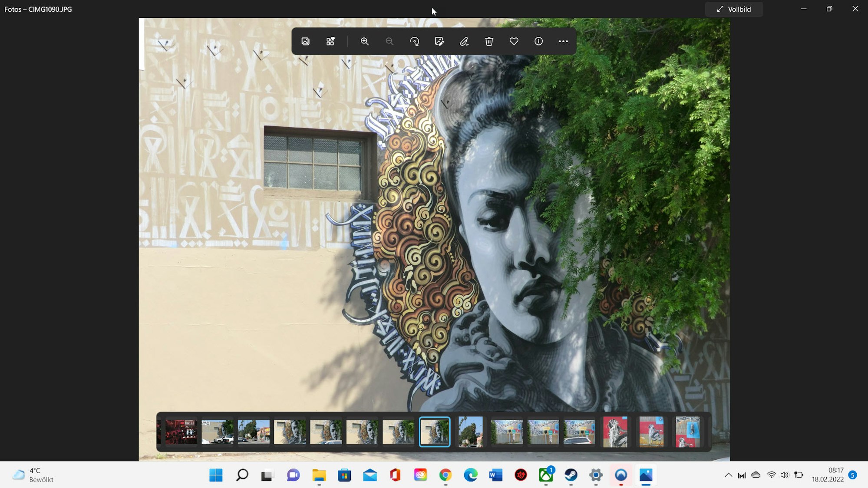Launch Steam from the taskbar
Image resolution: width=868 pixels, height=488 pixels.
click(x=571, y=475)
